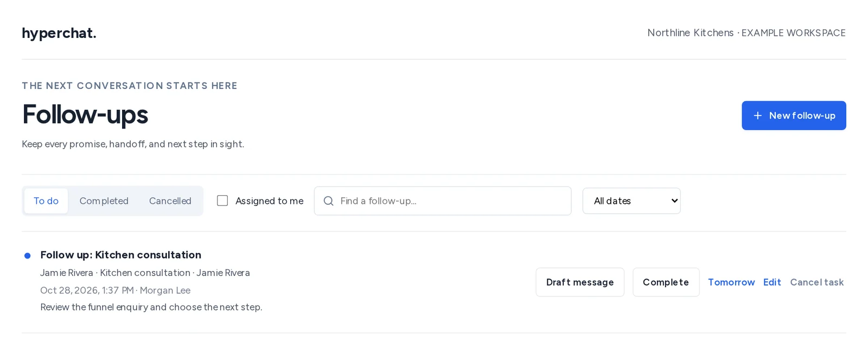868x355 pixels.
Task: Enable the Assigned to me checkbox
Action: 222,201
